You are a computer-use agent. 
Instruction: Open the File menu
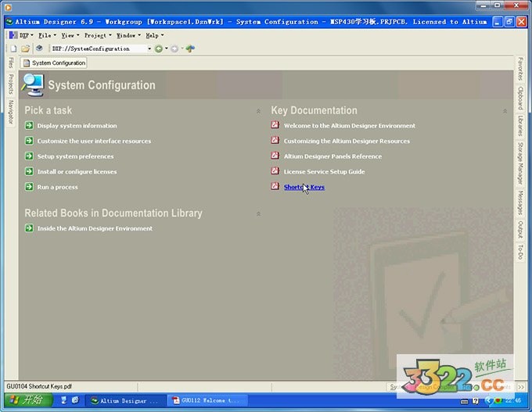[x=47, y=35]
